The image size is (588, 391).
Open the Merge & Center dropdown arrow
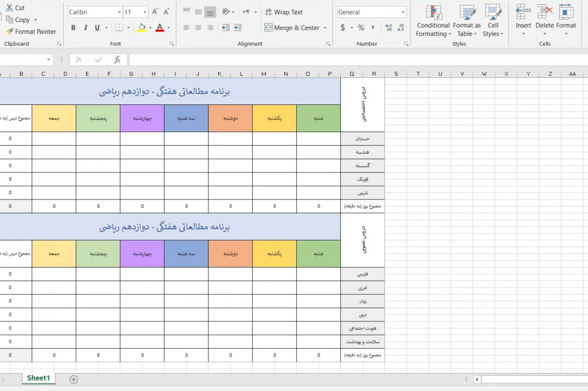click(325, 28)
